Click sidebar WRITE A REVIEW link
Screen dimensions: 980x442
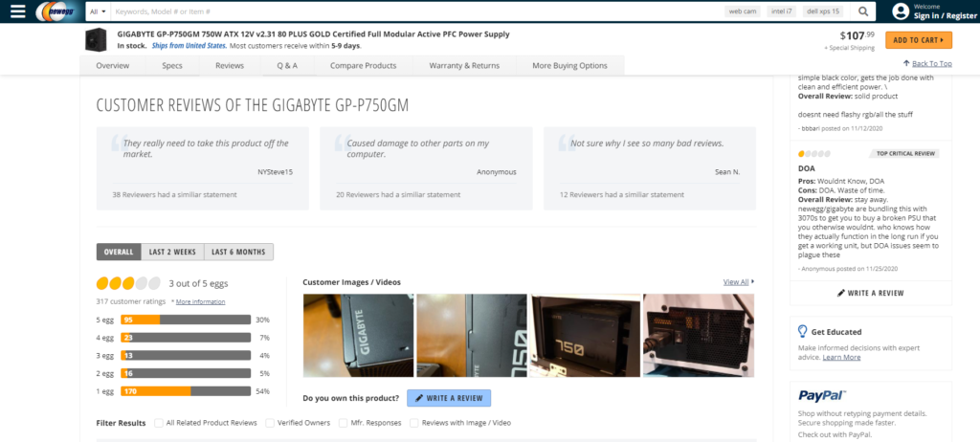pyautogui.click(x=871, y=293)
